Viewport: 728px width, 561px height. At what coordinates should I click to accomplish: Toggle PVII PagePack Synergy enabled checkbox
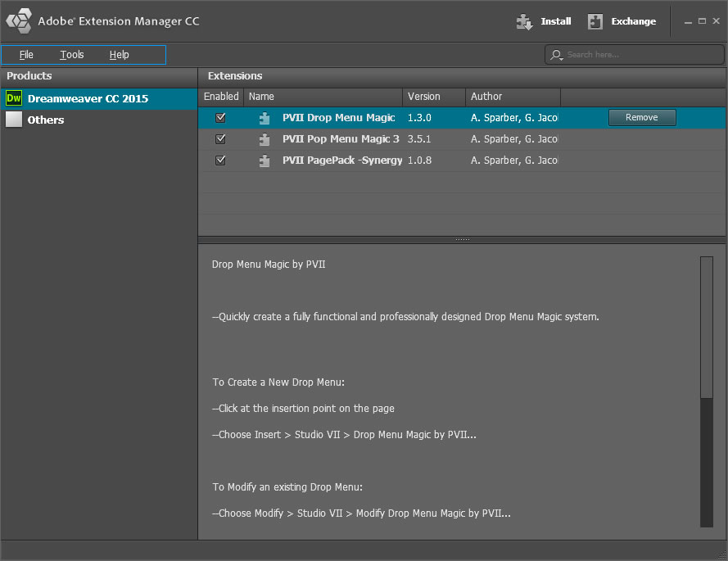pos(220,161)
